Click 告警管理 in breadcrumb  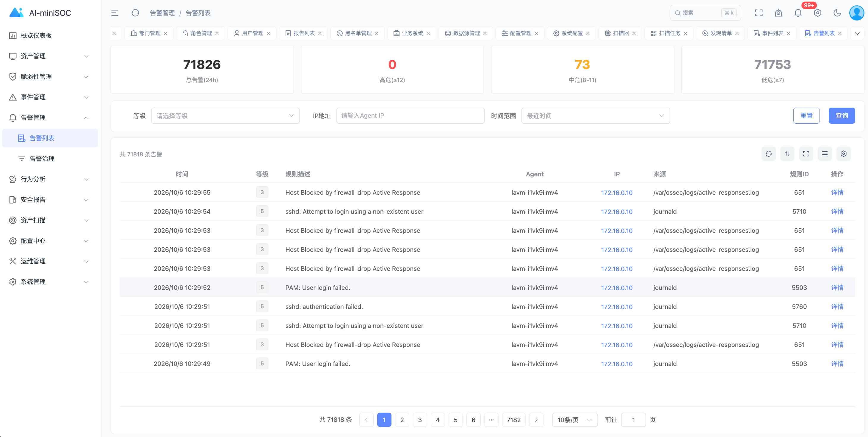point(162,13)
